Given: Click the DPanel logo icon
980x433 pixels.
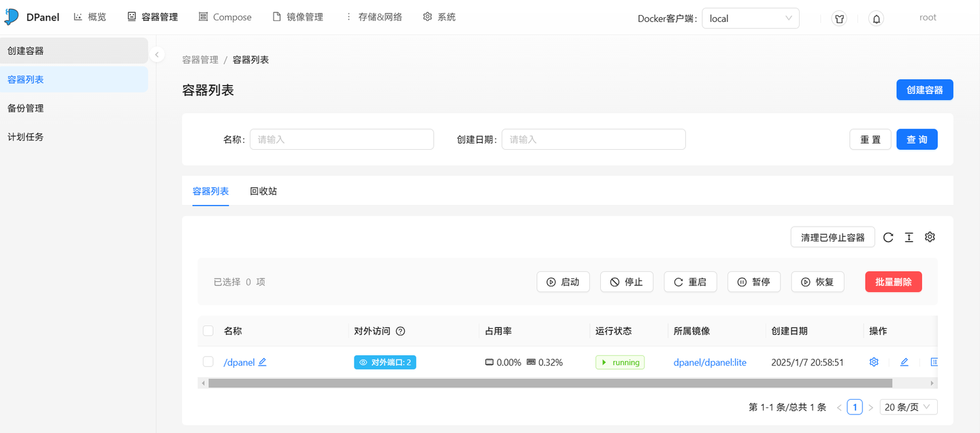Looking at the screenshot, I should 12,16.
